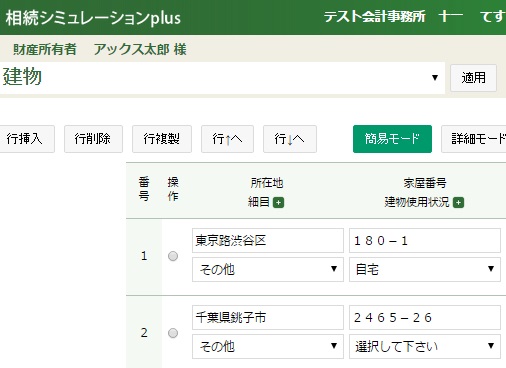Click the 番号 column header
The height and width of the screenshot is (368, 506).
144,189
